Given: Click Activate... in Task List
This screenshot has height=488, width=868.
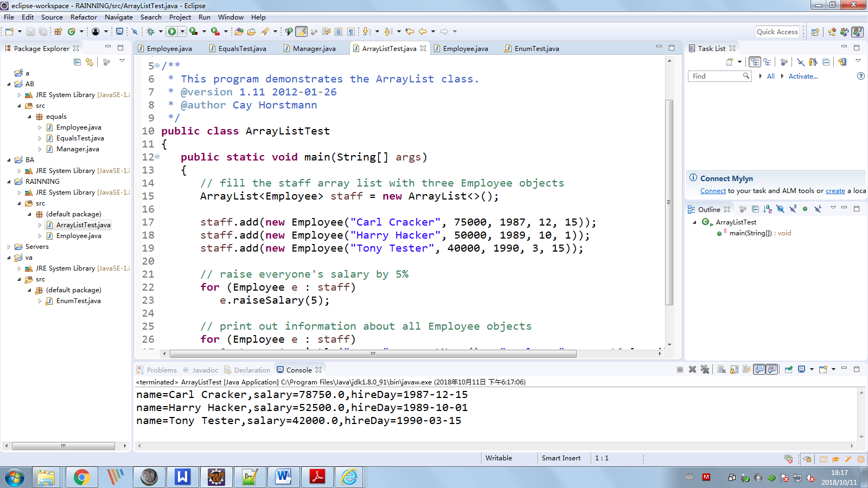Looking at the screenshot, I should tap(803, 76).
